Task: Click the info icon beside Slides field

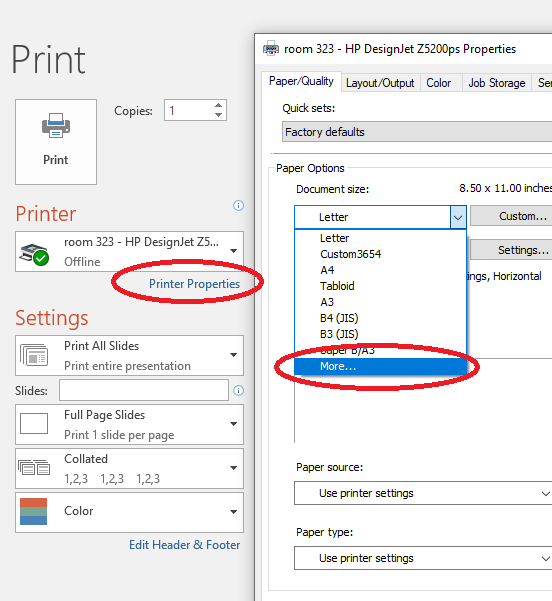Action: point(238,391)
